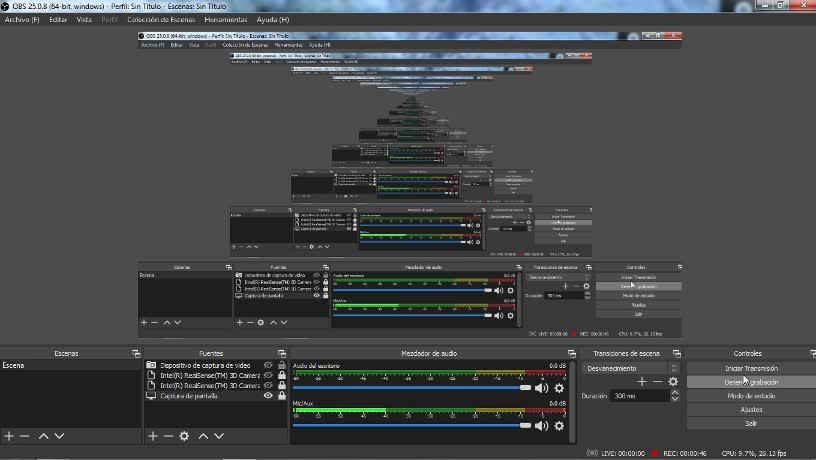This screenshot has height=460, width=816.
Task: Toggle lock on first Intel RealSense source
Action: click(282, 375)
